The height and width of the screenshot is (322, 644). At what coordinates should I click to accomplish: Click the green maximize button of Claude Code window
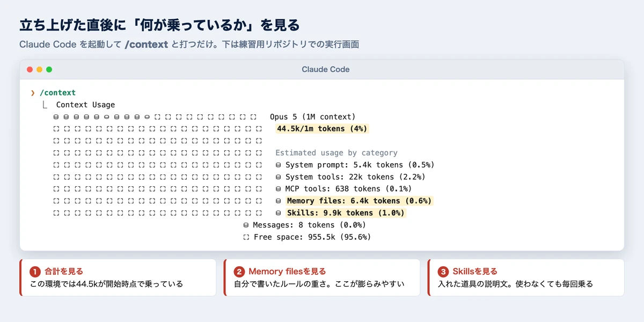pos(49,69)
